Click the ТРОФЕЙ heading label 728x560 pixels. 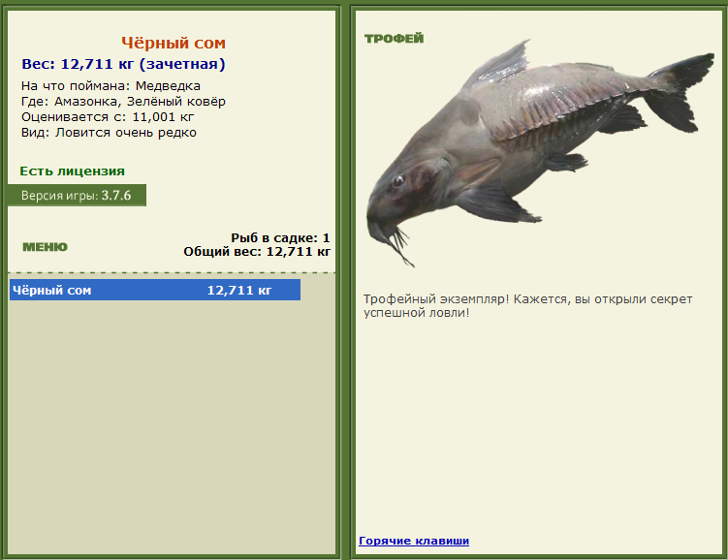click(x=395, y=39)
